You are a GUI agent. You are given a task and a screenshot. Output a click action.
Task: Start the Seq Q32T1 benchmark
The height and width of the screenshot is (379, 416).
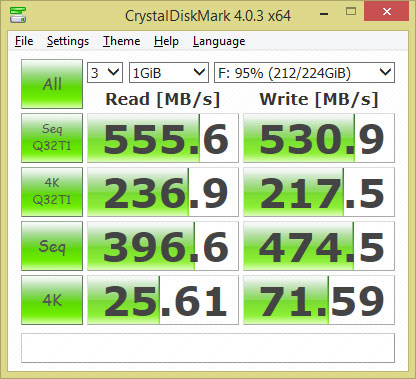coord(52,138)
